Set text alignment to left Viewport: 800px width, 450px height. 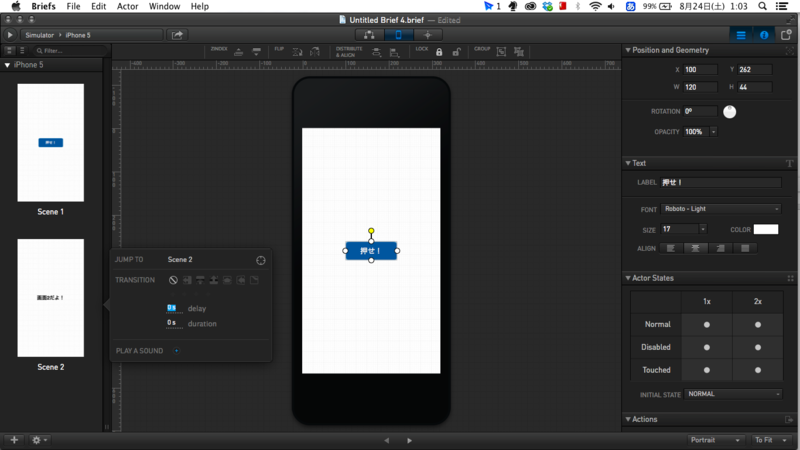pos(671,248)
